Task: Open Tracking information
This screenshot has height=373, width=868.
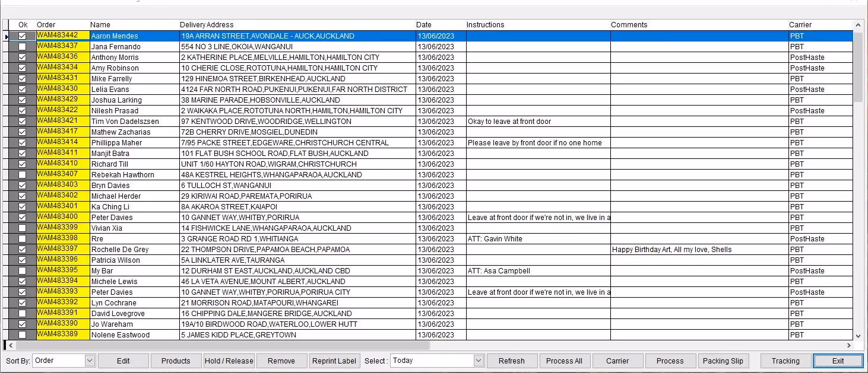Action: 785,361
